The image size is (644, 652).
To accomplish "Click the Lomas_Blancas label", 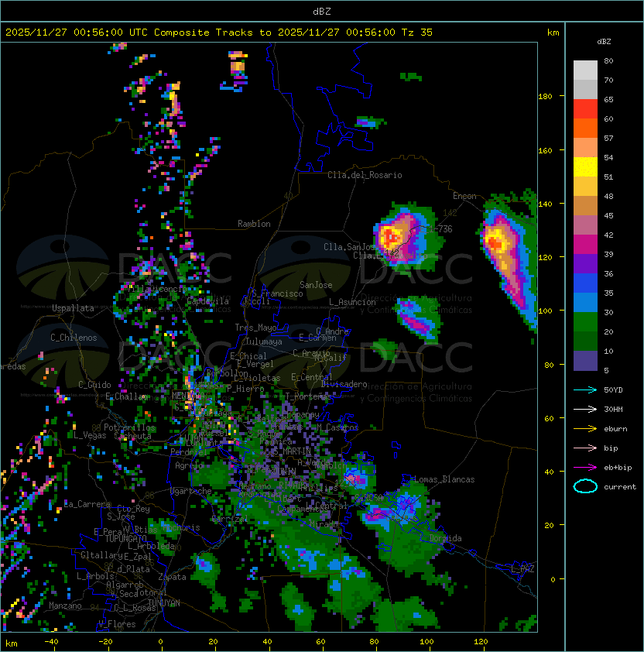I will point(444,479).
